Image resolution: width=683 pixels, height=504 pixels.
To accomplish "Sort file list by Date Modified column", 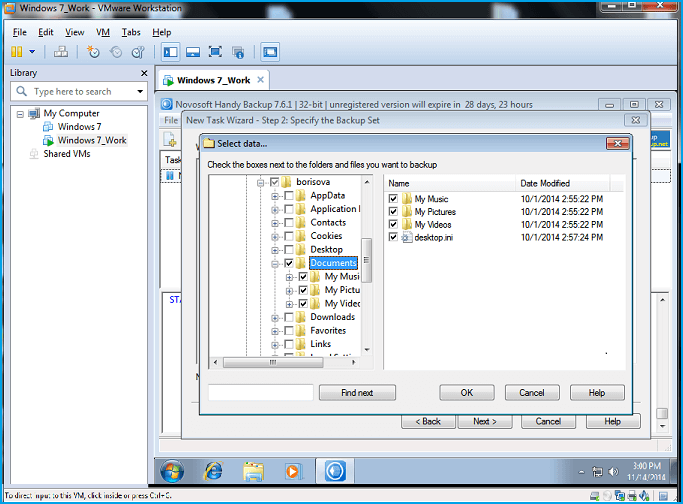I will pyautogui.click(x=562, y=183).
